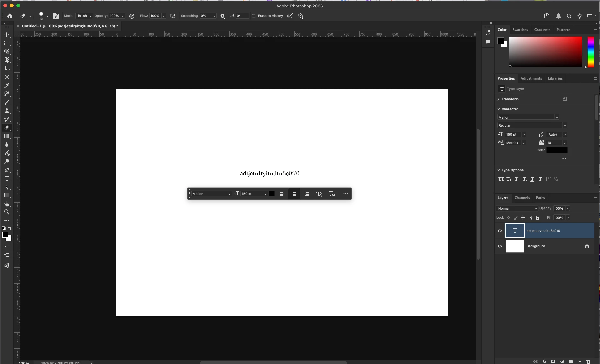The height and width of the screenshot is (364, 600).
Task: Expand the Transform section
Action: point(498,99)
